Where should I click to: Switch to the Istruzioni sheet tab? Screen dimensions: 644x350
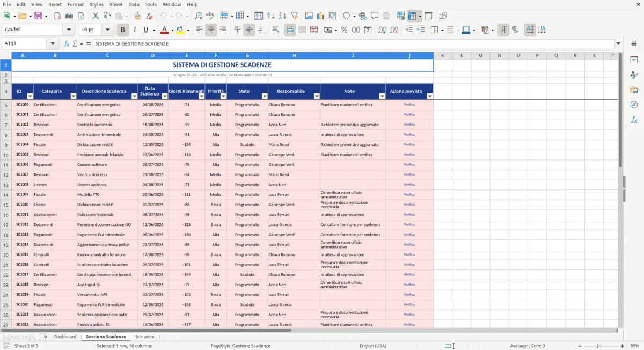pyautogui.click(x=145, y=337)
